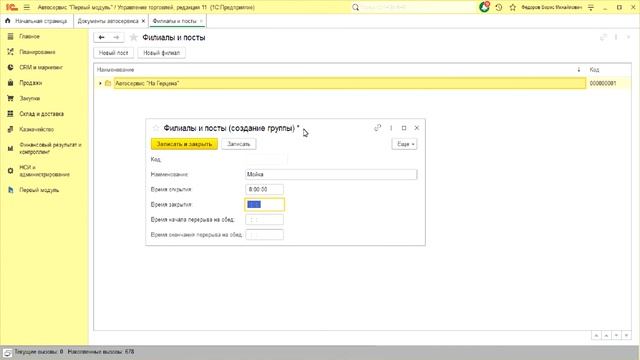Navigate back with left arrow button

pyautogui.click(x=102, y=38)
